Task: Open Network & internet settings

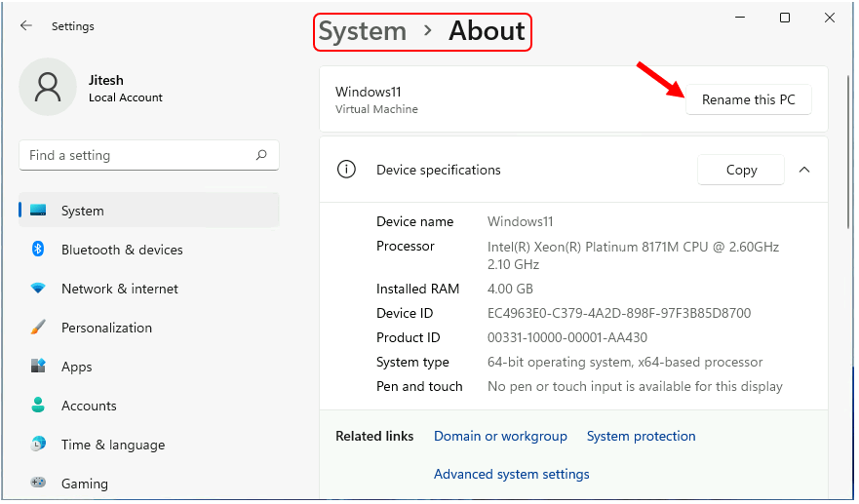Action: coord(149,289)
